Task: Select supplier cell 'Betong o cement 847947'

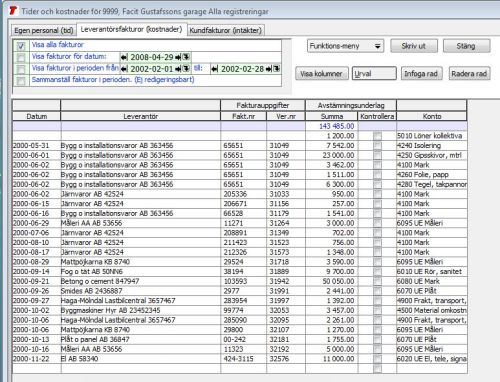Action: [x=140, y=281]
